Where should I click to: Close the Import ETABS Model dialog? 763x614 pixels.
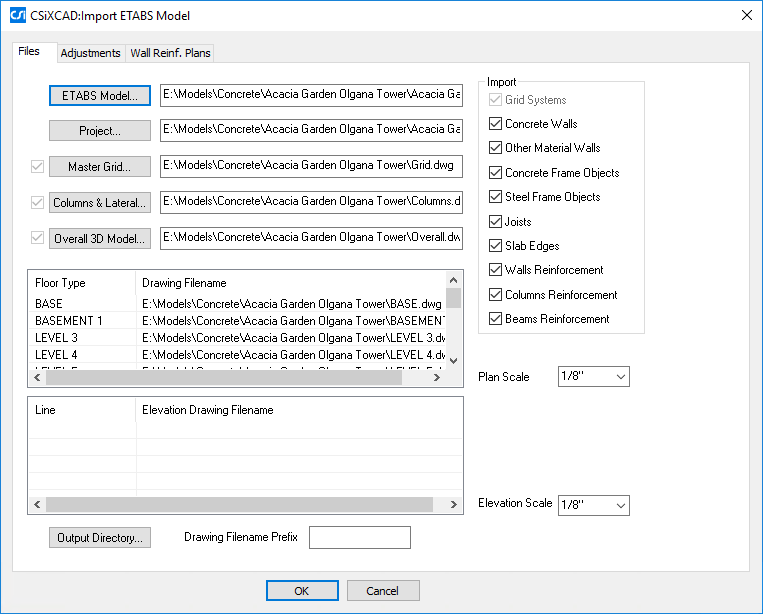pos(744,15)
